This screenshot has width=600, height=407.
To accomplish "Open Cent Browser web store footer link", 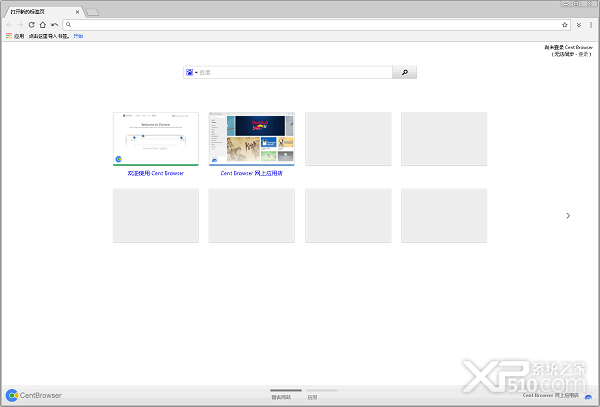I will click(x=551, y=395).
